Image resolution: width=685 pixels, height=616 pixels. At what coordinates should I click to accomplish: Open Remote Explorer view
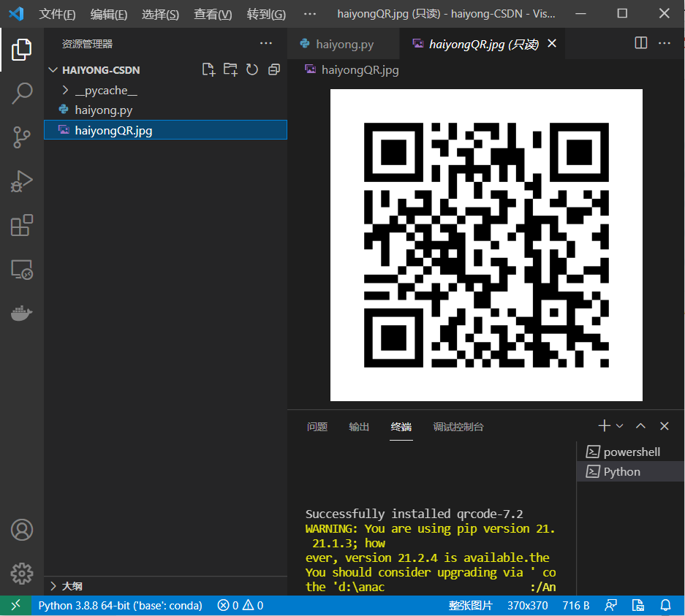point(21,270)
